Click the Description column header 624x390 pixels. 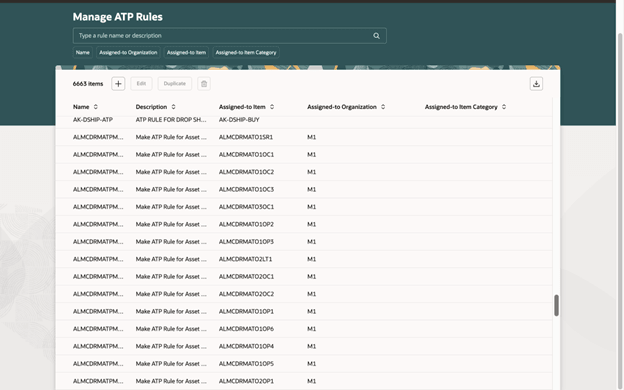(151, 107)
